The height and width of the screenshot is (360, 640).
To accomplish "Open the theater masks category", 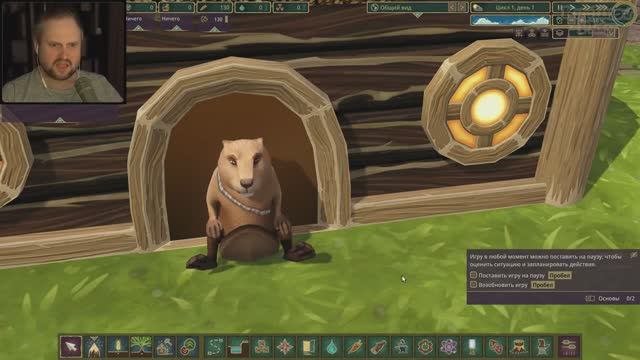I will coord(496,347).
